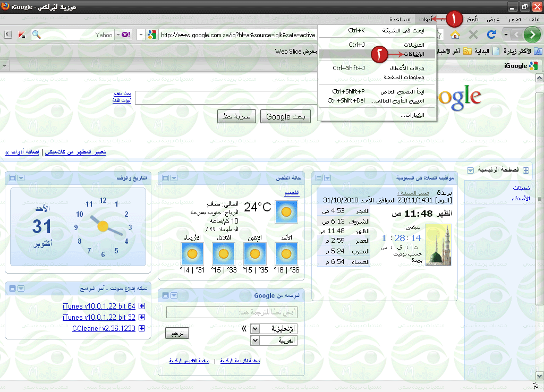Minimize the weather gadget window box
This screenshot has height=392, width=544.
click(x=166, y=178)
